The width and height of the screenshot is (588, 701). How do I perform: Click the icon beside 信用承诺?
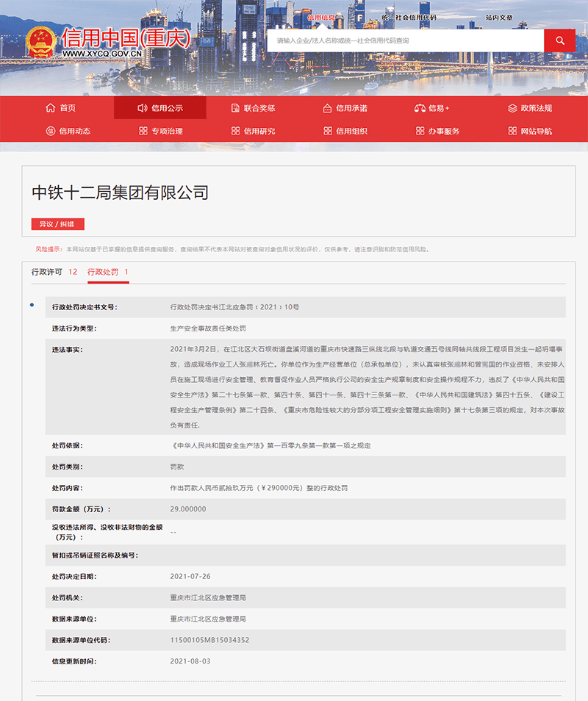[x=327, y=108]
